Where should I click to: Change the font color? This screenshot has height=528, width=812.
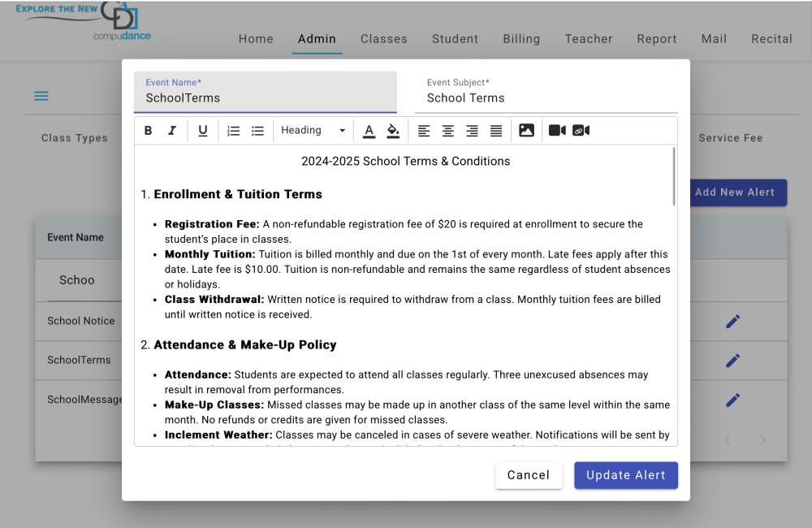[x=369, y=131]
